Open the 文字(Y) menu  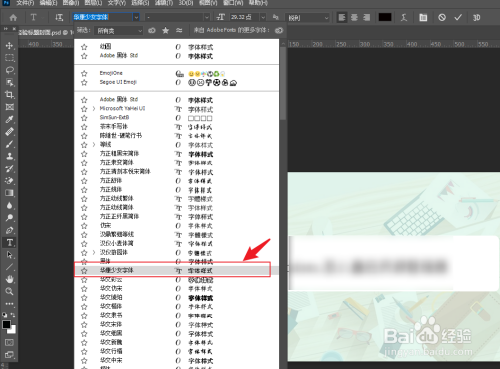[117, 3]
